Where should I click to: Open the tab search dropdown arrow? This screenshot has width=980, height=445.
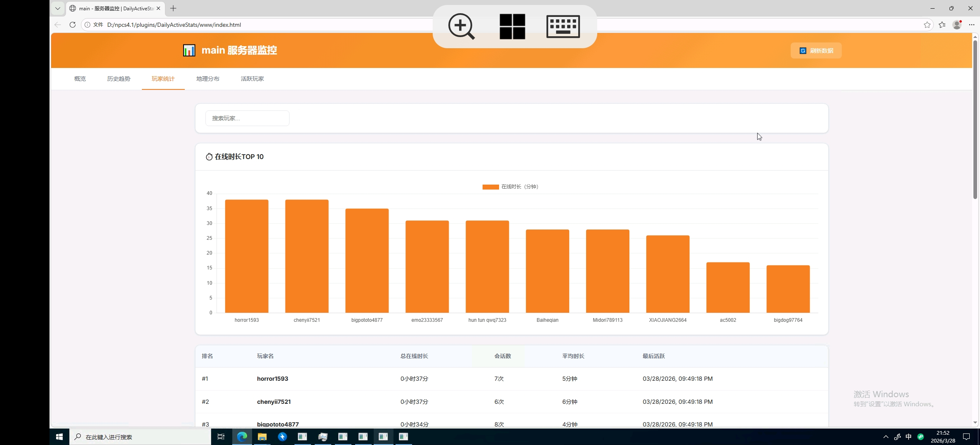58,8
